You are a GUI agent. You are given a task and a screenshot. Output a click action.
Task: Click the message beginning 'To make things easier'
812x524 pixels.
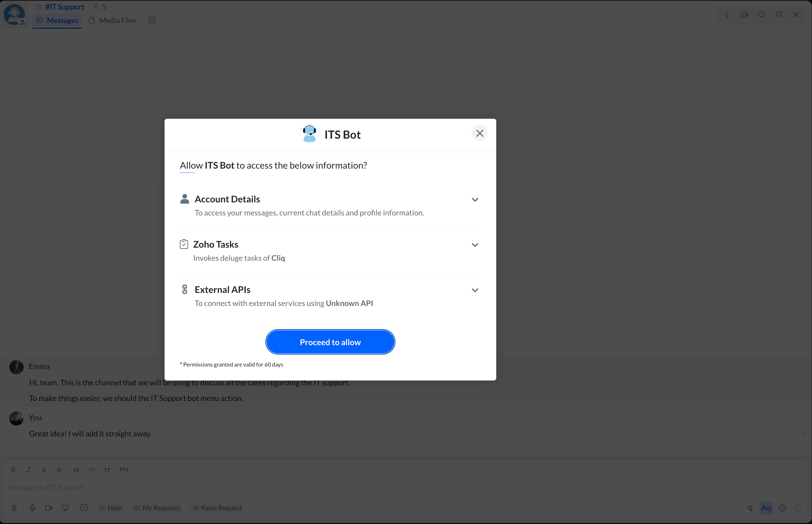pos(136,398)
